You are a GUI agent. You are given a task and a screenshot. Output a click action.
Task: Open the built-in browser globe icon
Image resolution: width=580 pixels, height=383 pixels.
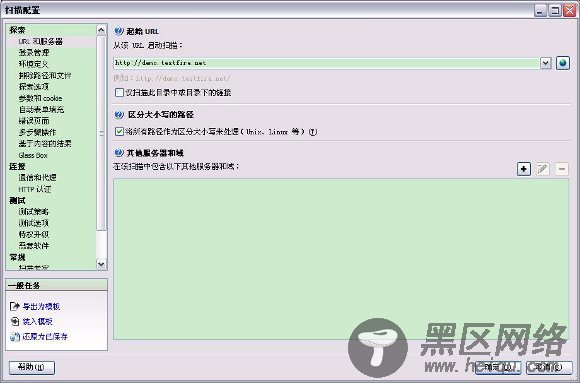click(x=563, y=63)
